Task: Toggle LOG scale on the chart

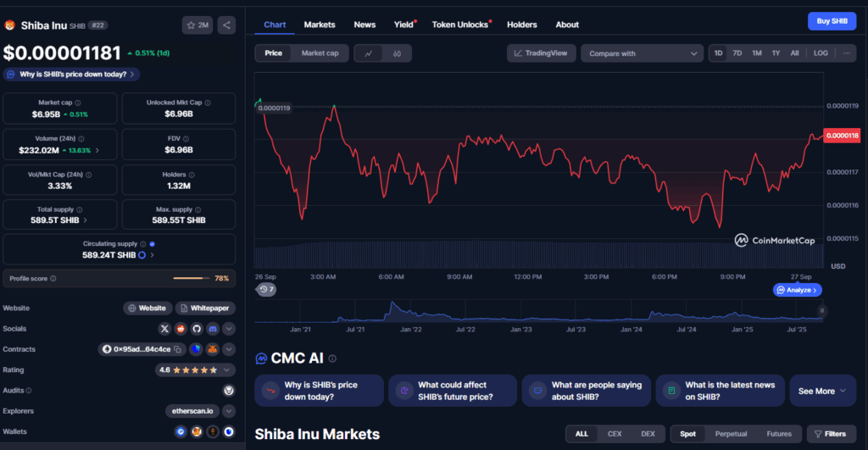Action: 821,53
